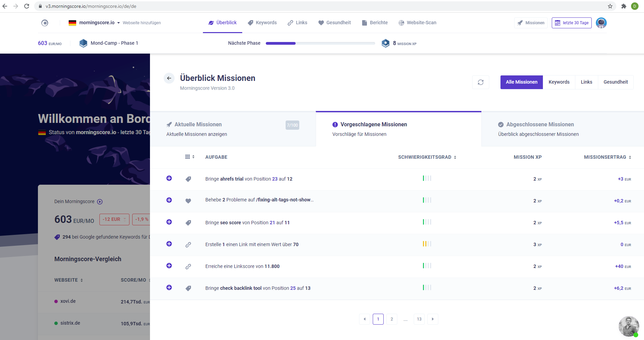Click the chat support avatar
The height and width of the screenshot is (340, 644).
[x=629, y=326]
